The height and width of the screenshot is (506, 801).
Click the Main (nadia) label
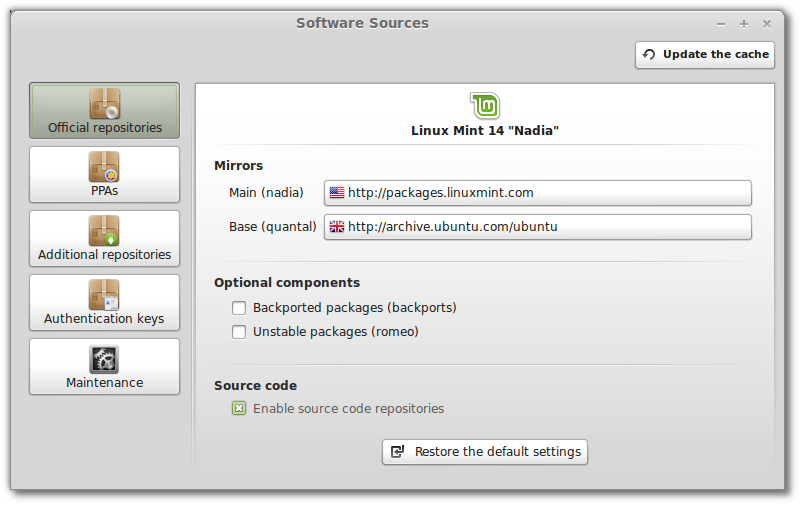point(266,192)
